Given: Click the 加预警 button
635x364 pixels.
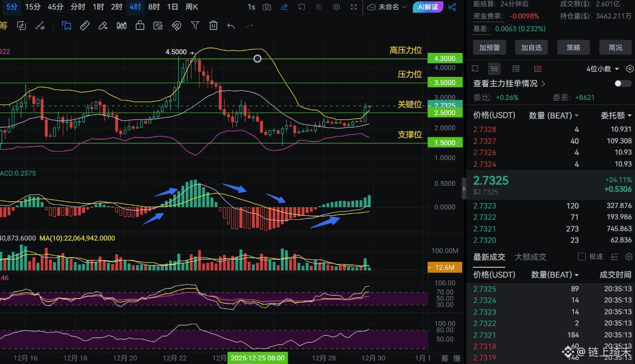Looking at the screenshot, I should click(489, 47).
